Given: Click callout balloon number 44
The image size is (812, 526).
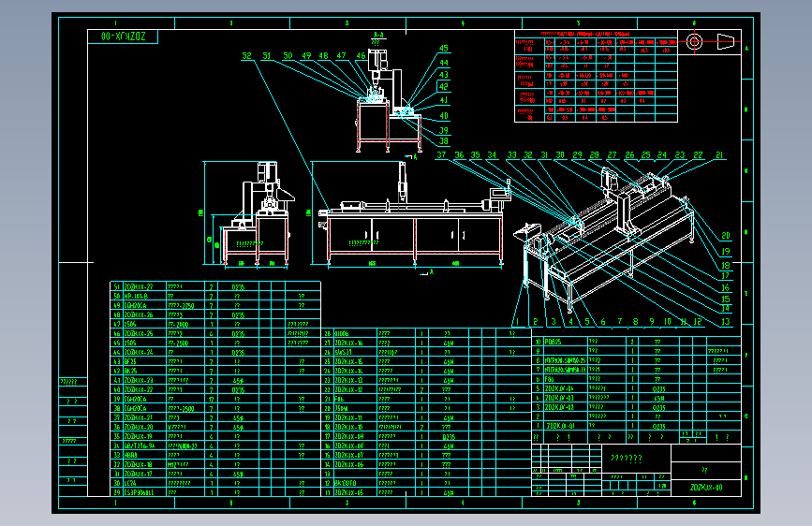Looking at the screenshot, I should click(x=444, y=63).
